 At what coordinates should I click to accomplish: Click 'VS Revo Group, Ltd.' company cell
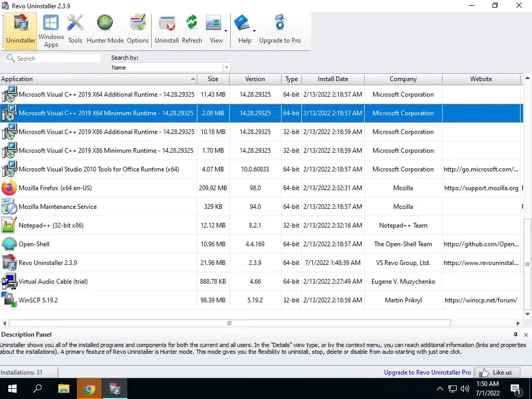click(403, 262)
